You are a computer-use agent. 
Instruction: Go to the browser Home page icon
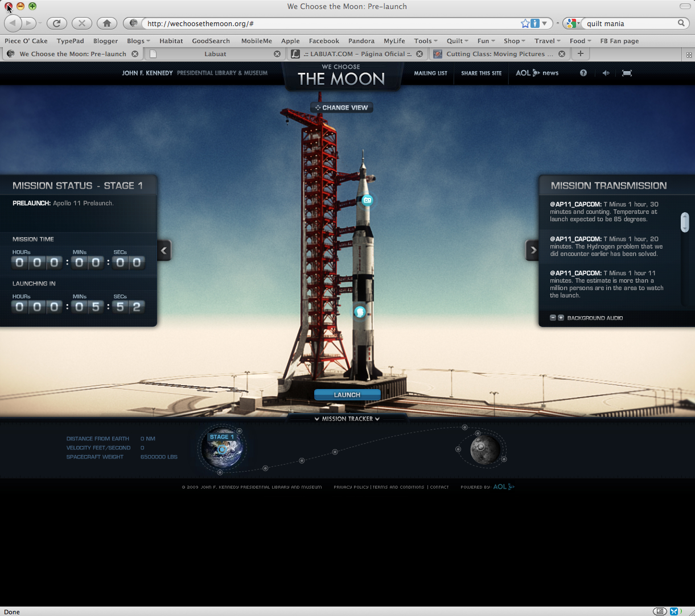(106, 23)
